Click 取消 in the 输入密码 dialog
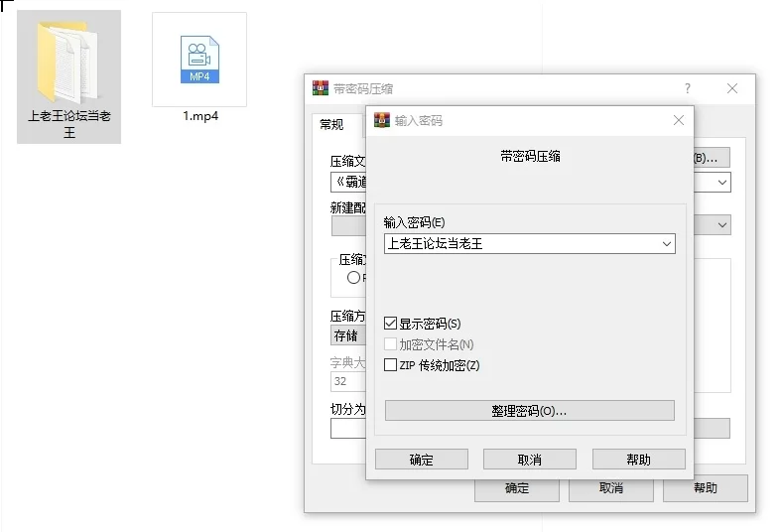 coord(530,460)
